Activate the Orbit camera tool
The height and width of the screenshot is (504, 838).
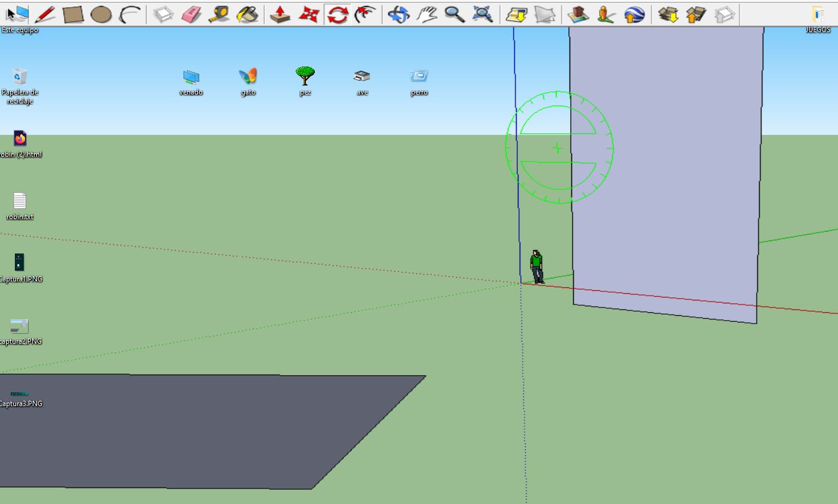[399, 14]
